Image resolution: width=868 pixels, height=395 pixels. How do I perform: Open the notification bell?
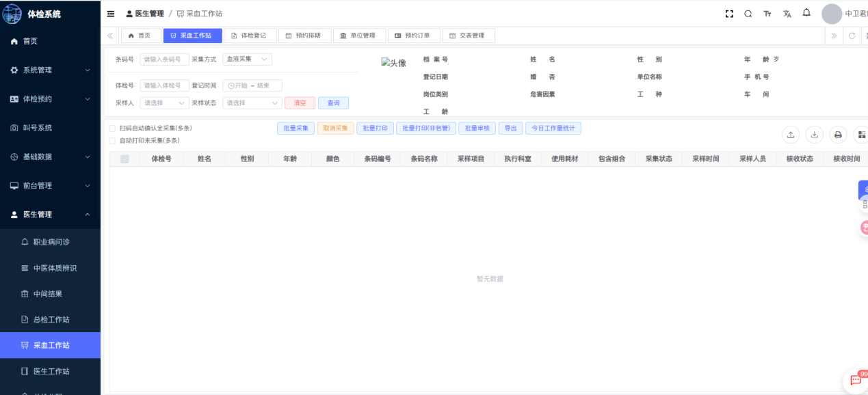806,13
